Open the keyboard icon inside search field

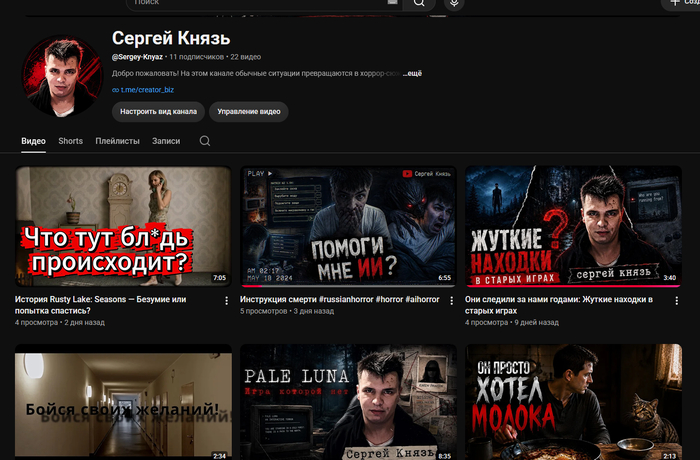pyautogui.click(x=392, y=2)
